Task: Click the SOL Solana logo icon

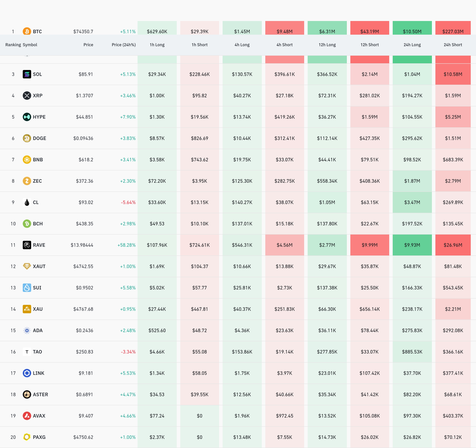Action: 27,74
